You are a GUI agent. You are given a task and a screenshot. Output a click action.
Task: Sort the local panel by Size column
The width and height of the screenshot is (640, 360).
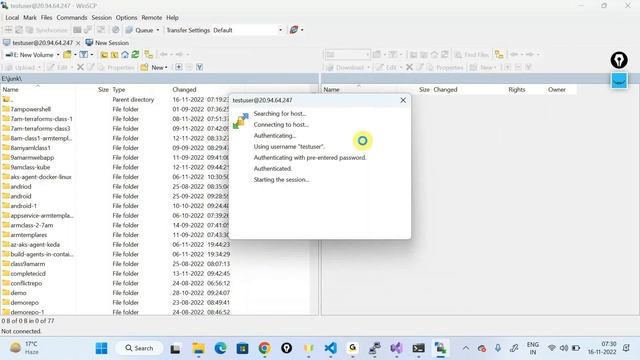[x=103, y=89]
